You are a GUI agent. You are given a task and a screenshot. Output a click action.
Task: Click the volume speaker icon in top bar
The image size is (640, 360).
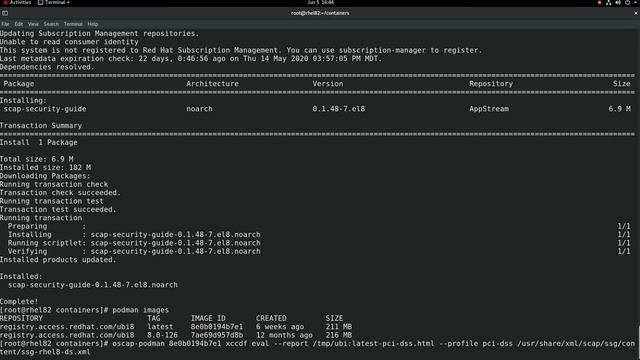[618, 2]
